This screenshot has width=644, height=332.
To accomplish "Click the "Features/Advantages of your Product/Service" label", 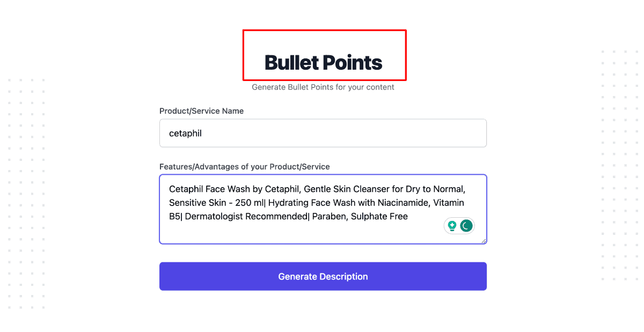I will (244, 167).
